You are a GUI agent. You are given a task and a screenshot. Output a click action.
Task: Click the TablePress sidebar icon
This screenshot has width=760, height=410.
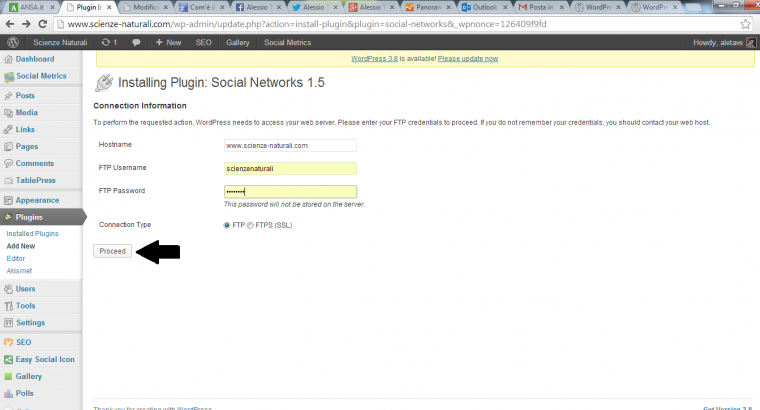tap(8, 180)
